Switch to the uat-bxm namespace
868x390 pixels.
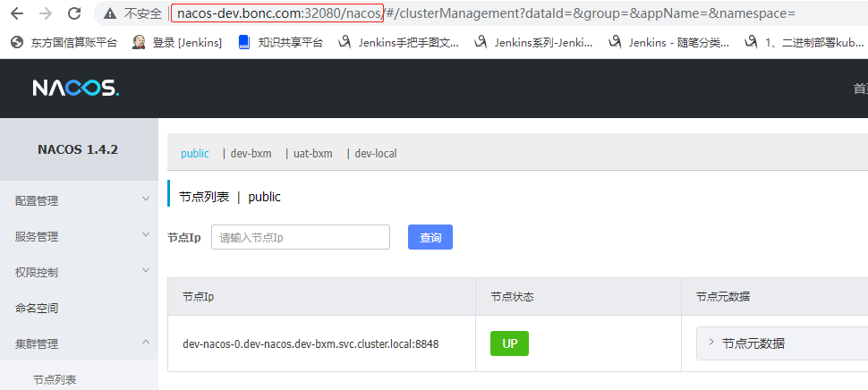(x=313, y=153)
